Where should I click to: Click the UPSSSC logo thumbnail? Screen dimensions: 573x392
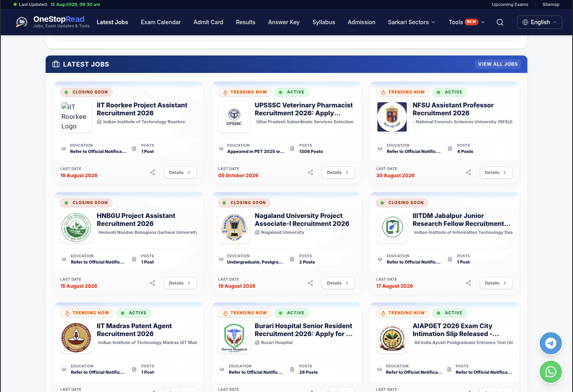[x=234, y=117]
